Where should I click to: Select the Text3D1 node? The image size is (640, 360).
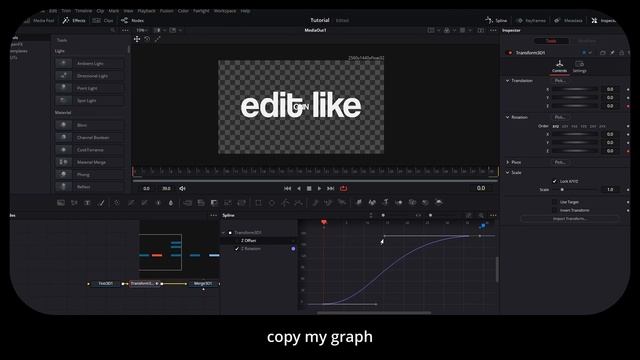(106, 283)
